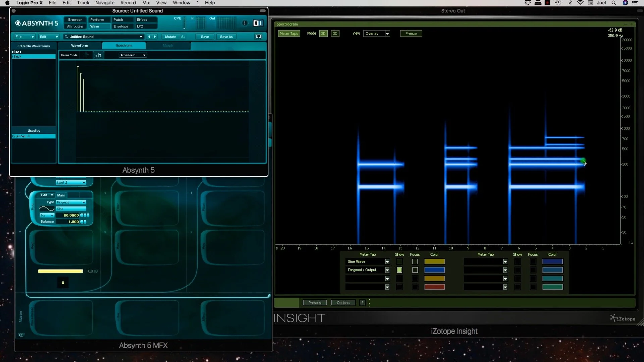Change the Ringmod / Output blue color swatch

pos(434,270)
